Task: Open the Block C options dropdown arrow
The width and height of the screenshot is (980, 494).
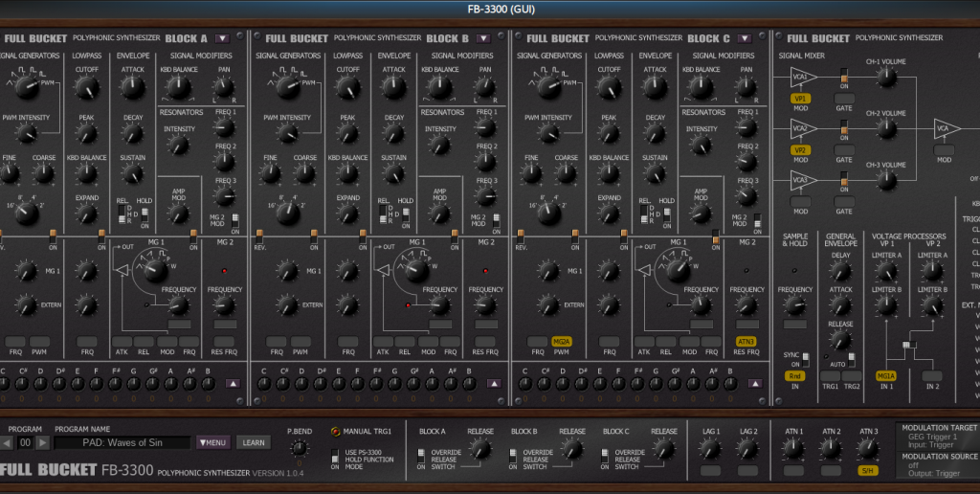Action: pyautogui.click(x=745, y=38)
